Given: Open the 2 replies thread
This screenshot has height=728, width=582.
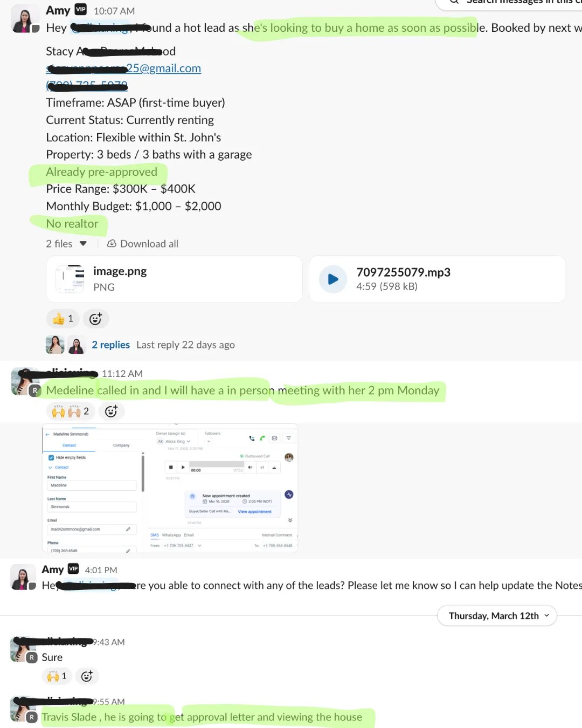Looking at the screenshot, I should click(110, 345).
